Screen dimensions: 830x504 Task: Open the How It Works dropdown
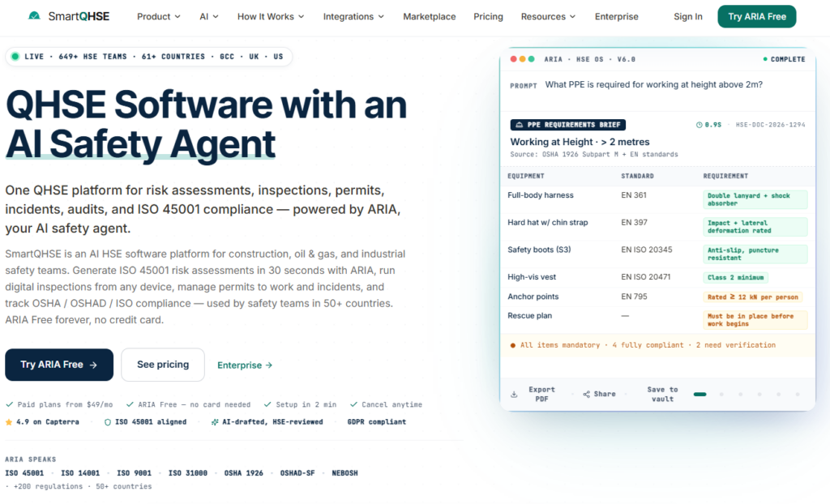pos(271,16)
